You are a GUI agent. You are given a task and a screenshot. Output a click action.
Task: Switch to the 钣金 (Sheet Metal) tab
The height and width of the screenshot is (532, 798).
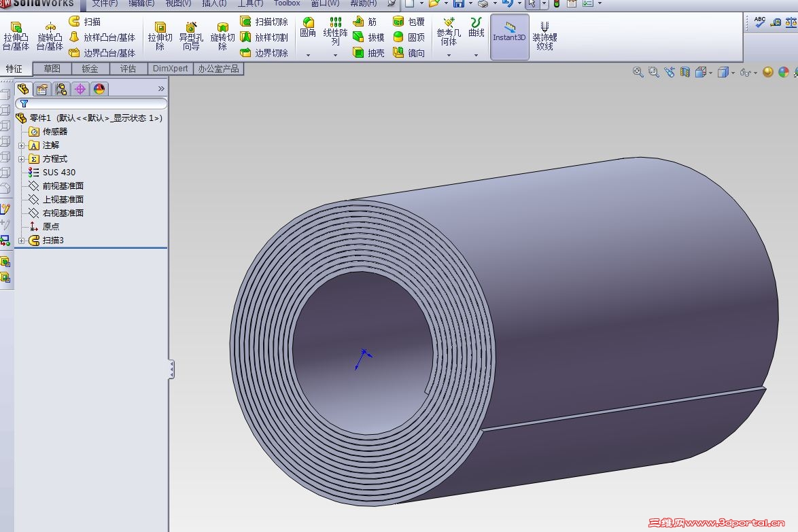90,68
